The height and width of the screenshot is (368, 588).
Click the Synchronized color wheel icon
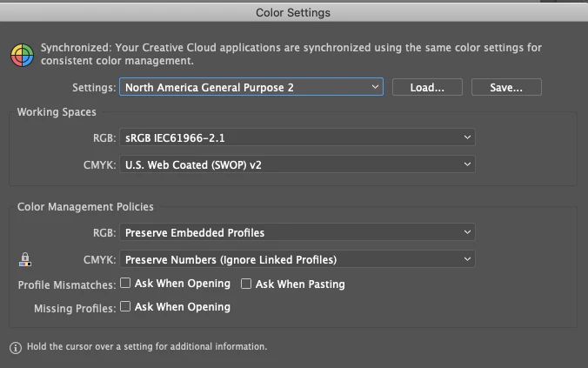point(22,54)
